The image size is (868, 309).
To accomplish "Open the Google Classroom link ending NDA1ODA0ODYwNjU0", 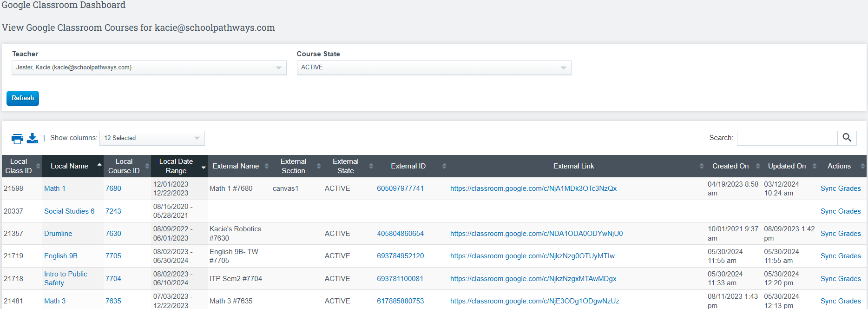I will point(537,234).
